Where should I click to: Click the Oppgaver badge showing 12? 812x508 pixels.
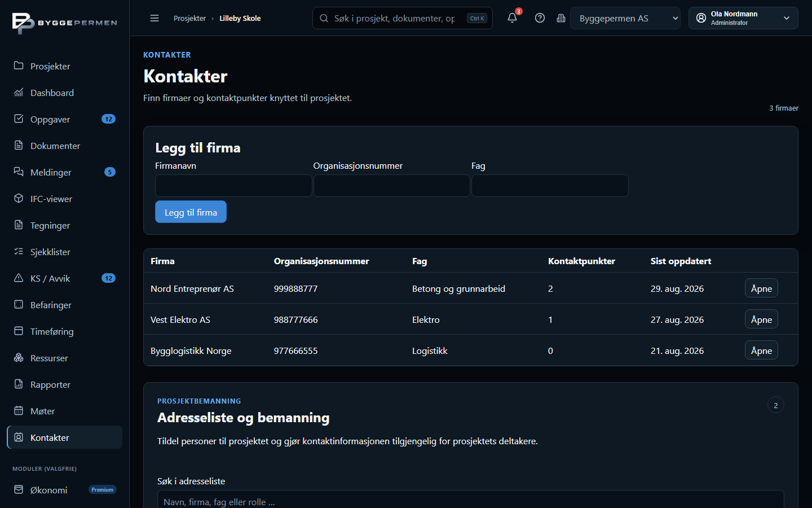tap(108, 119)
